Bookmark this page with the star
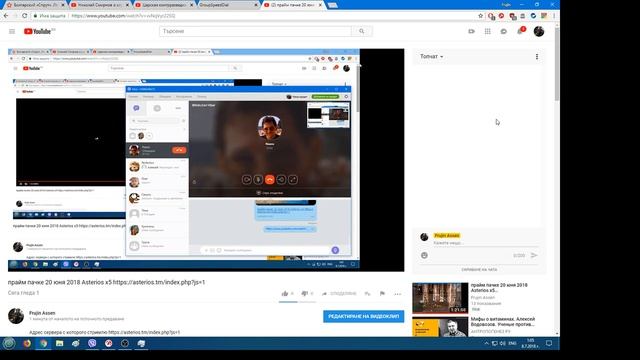 click(x=480, y=16)
